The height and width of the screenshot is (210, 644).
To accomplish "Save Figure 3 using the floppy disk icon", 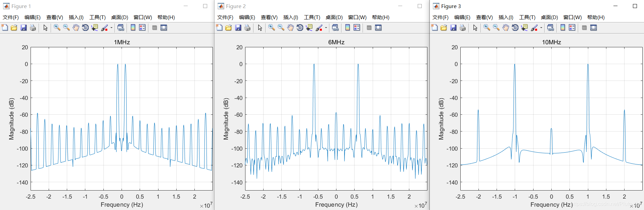I will click(x=453, y=28).
